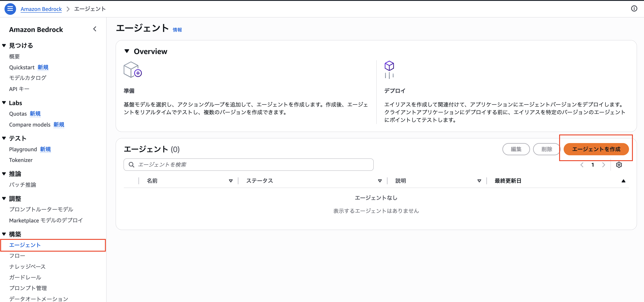The height and width of the screenshot is (302, 644).
Task: Click the search magnifier in the agent search box
Action: 132,165
